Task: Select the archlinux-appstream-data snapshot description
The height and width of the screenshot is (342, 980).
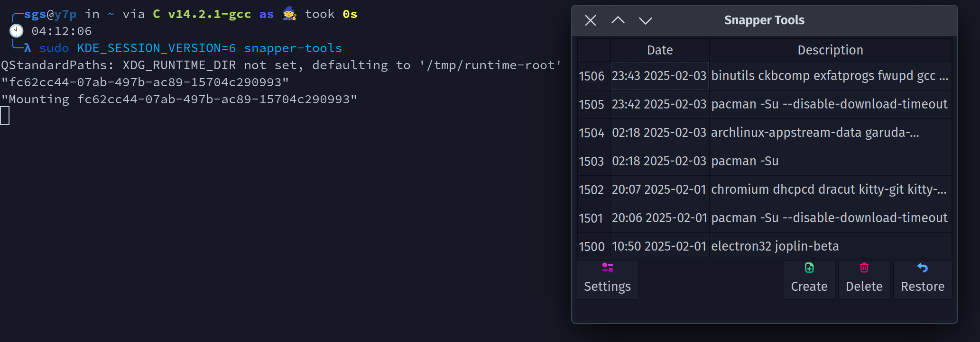Action: [814, 133]
